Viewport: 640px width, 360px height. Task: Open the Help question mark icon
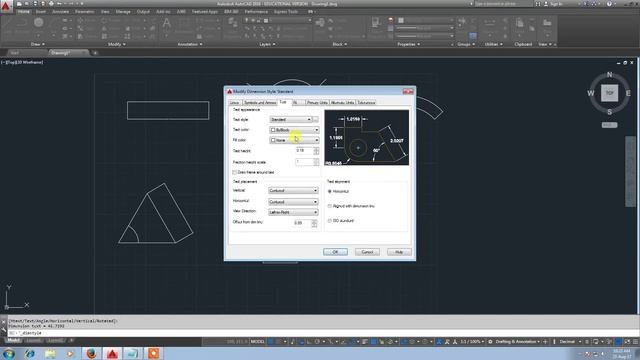tap(609, 4)
